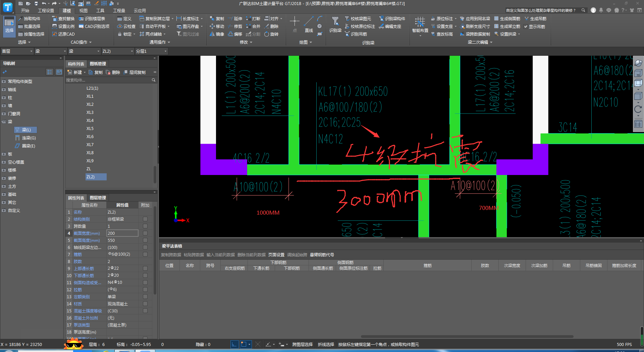This screenshot has width=644, height=352.
Task: Click 跨图层选择 in status bar
Action: point(302,345)
